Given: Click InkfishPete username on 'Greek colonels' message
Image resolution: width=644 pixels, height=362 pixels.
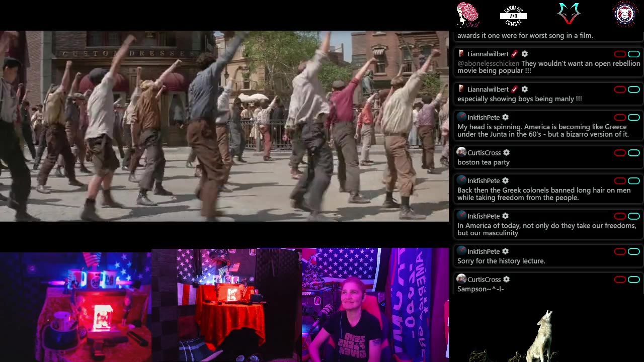Looking at the screenshot, I should point(484,180).
